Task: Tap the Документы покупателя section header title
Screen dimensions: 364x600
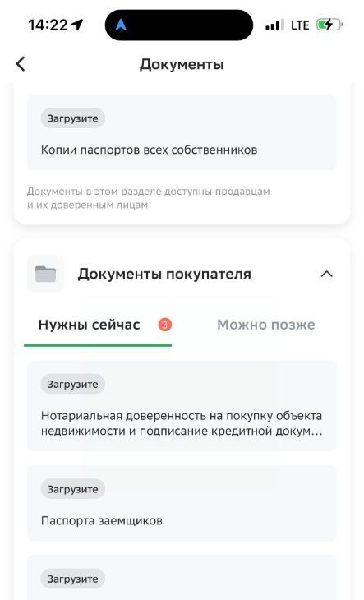Action: pyautogui.click(x=164, y=274)
